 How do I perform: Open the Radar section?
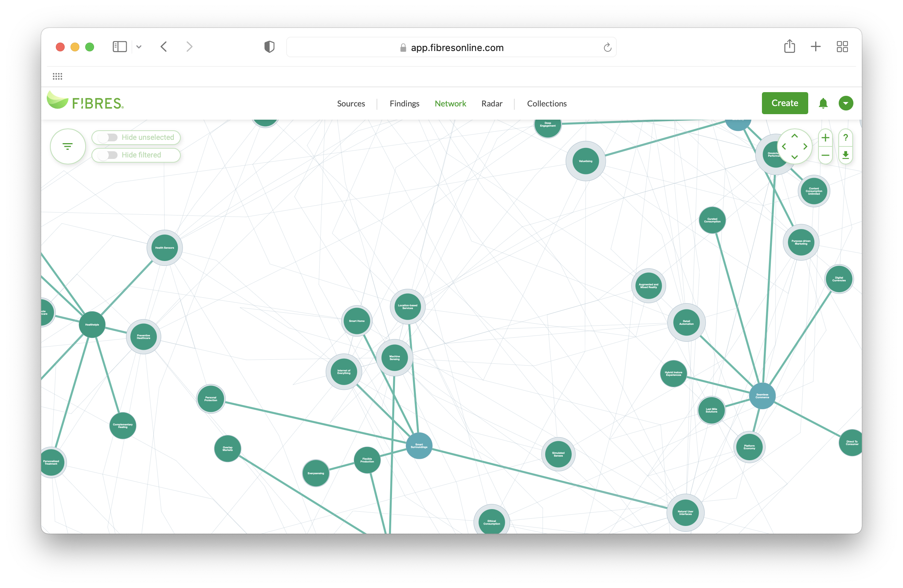[x=491, y=104]
